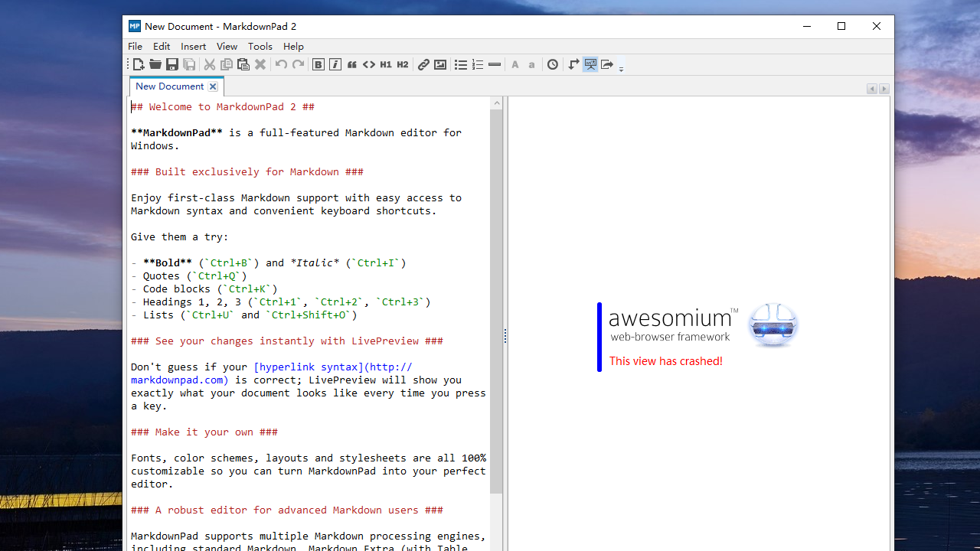This screenshot has width=980, height=551.
Task: Insert a code block via toolbar icon
Action: pos(368,64)
